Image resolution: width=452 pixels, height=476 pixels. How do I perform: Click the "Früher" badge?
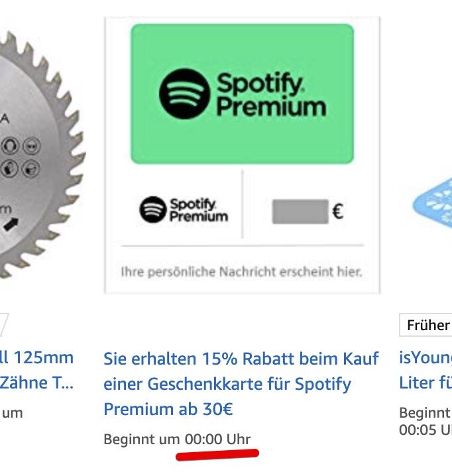pyautogui.click(x=427, y=326)
